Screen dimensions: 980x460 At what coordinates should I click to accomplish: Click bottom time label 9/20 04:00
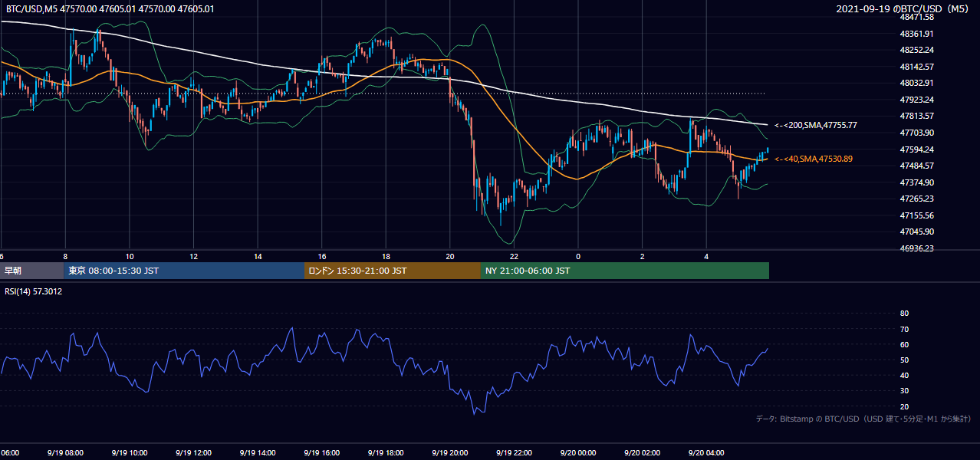click(707, 453)
